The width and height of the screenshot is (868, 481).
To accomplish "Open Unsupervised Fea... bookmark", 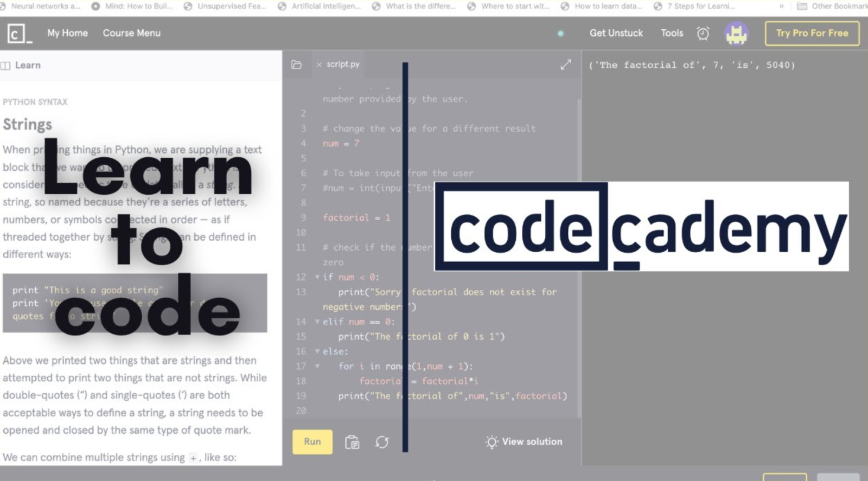I will [x=226, y=6].
